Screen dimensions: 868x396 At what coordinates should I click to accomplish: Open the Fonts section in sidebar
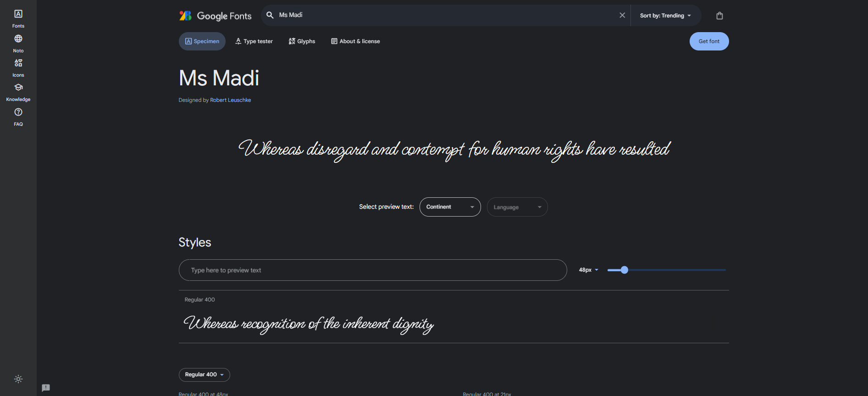(x=18, y=19)
